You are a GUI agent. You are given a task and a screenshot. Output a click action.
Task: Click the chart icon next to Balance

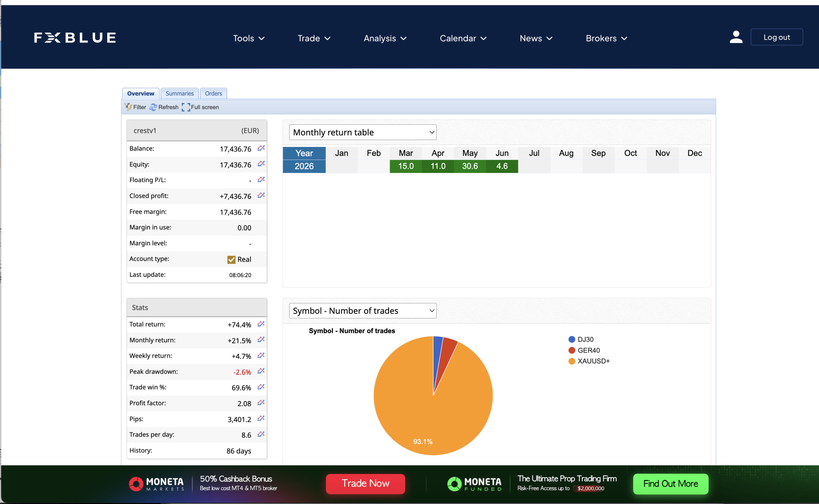(261, 148)
